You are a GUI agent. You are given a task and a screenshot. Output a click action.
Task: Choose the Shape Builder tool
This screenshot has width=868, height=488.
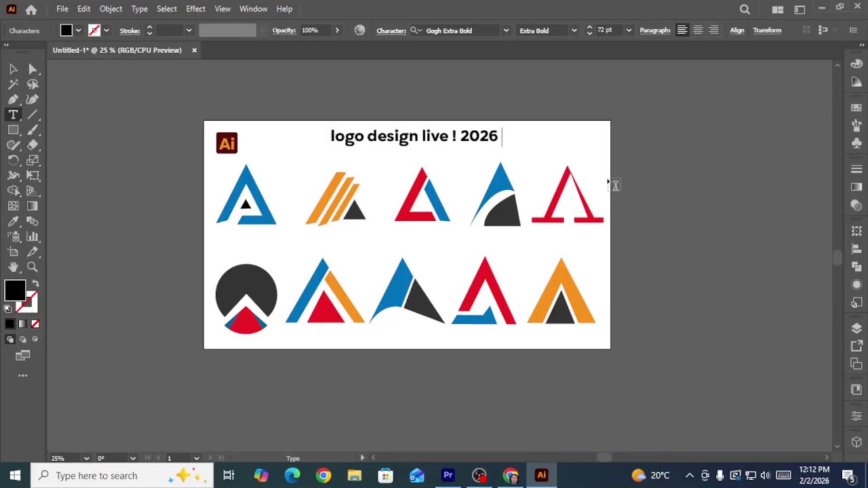[x=13, y=191]
